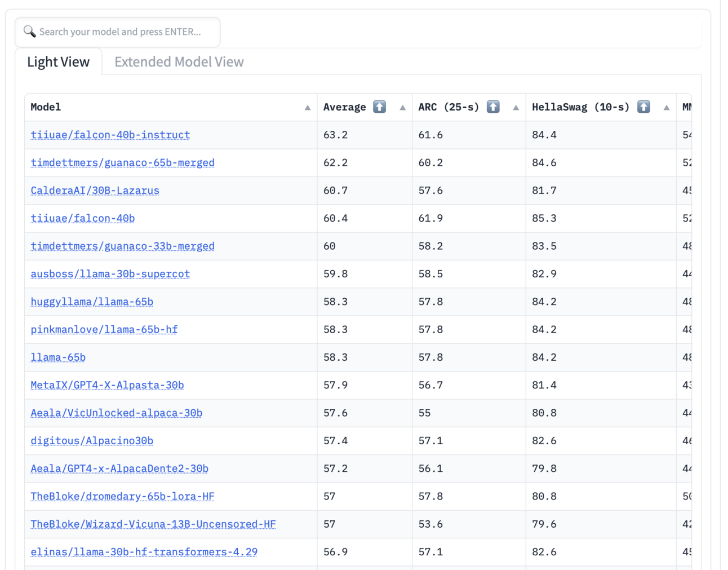Sort by HellaSwag column triangle
Screen dimensions: 728x570
pos(667,108)
